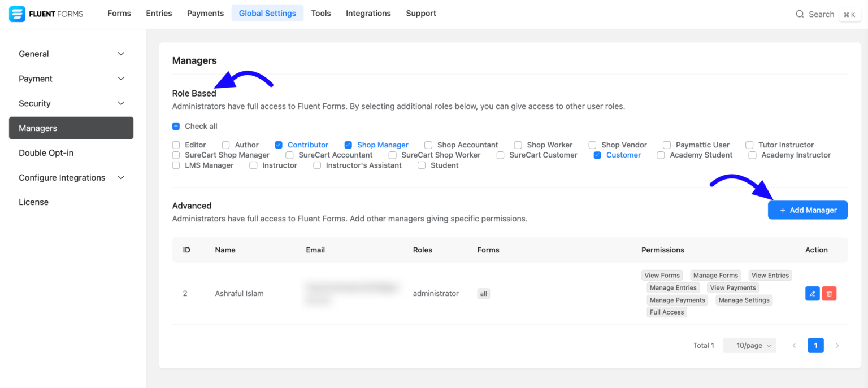
Task: Click the red trash icon to delete manager
Action: coord(829,293)
